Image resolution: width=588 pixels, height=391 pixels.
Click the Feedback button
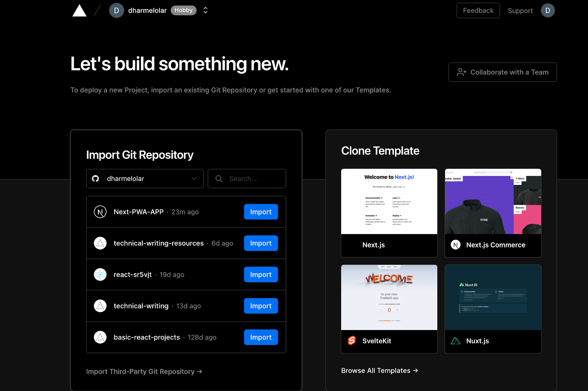[478, 10]
